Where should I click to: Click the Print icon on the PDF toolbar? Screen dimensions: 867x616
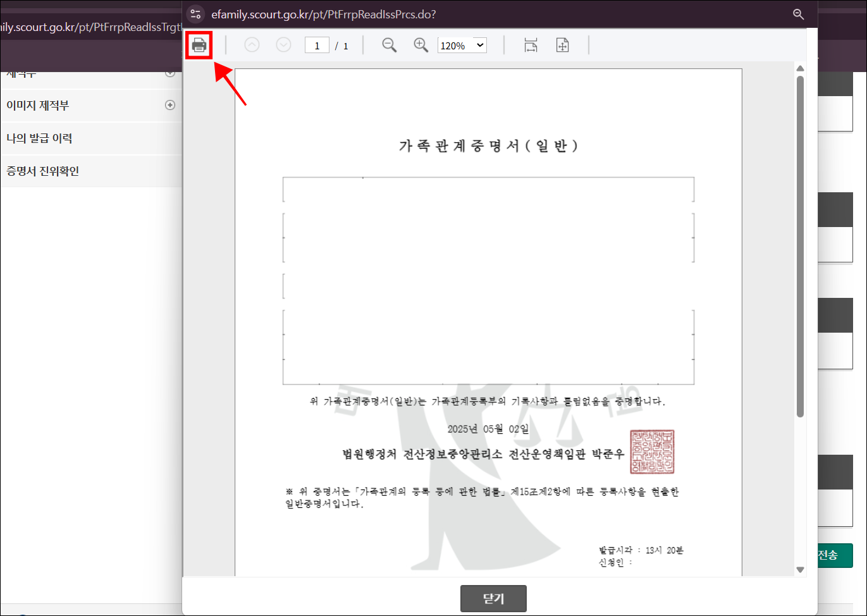coord(199,45)
